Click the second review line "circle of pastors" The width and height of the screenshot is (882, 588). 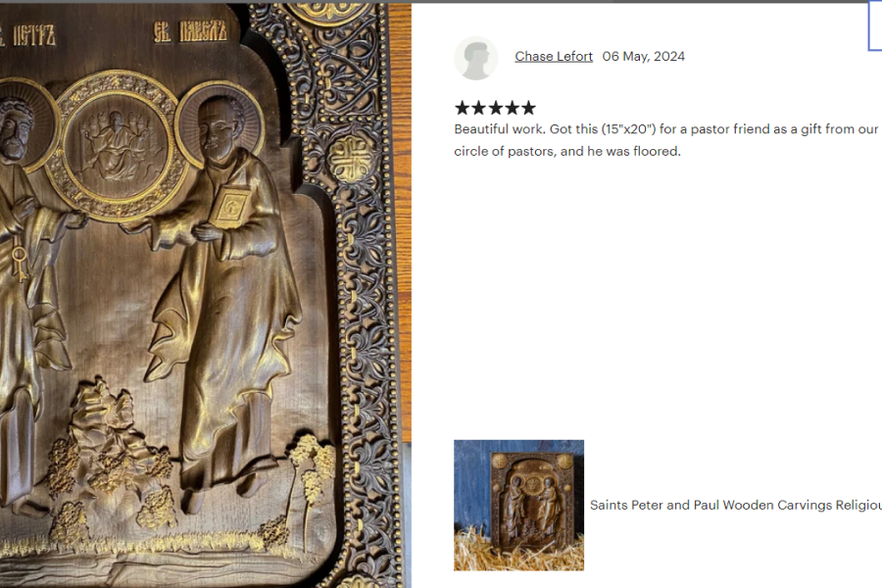point(567,151)
